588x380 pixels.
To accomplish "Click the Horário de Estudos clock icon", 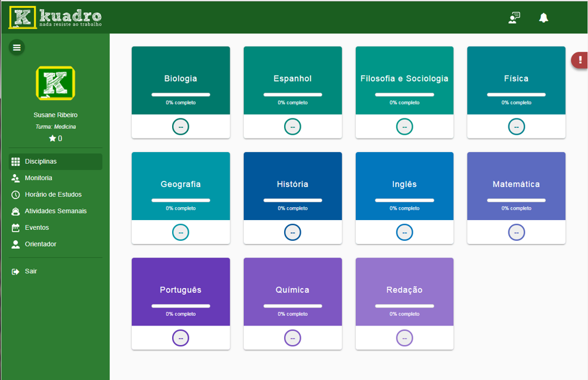I will tap(16, 195).
